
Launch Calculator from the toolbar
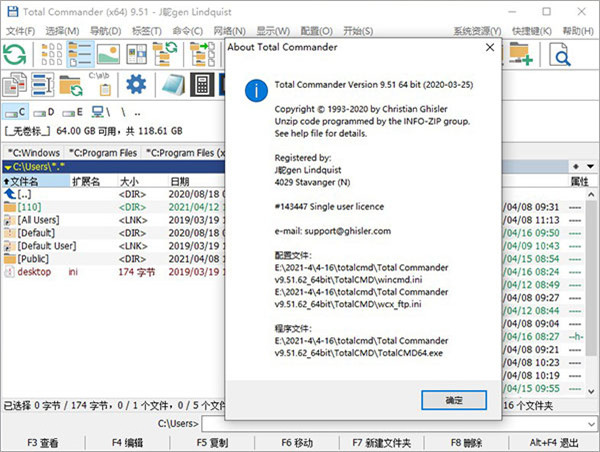coord(202,84)
